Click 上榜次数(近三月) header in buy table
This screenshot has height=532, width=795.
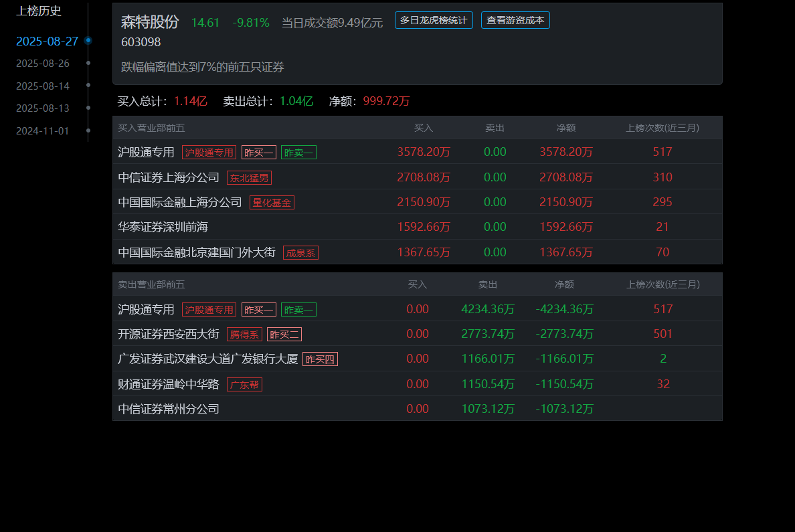[x=662, y=128]
